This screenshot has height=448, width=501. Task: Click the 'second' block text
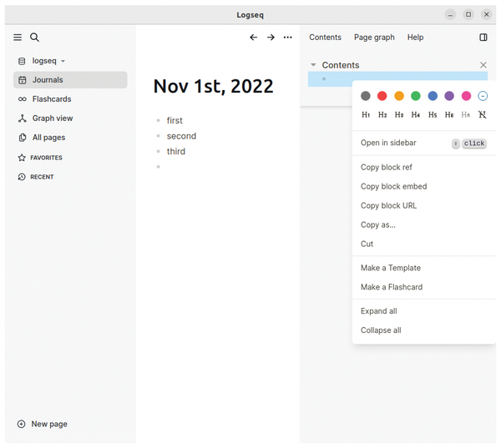181,136
